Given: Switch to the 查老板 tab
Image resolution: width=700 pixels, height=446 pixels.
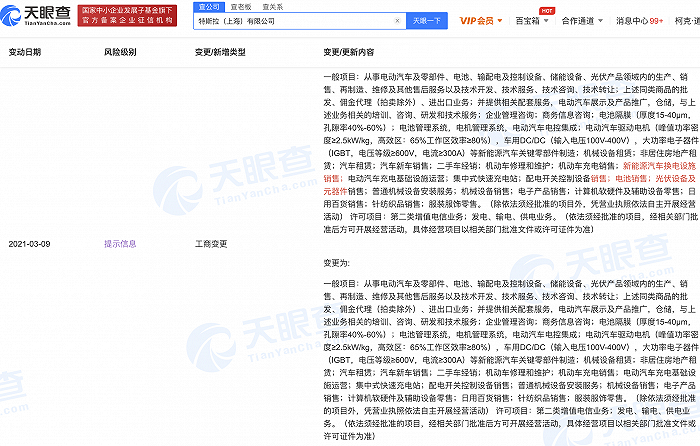Looking at the screenshot, I should [241, 7].
